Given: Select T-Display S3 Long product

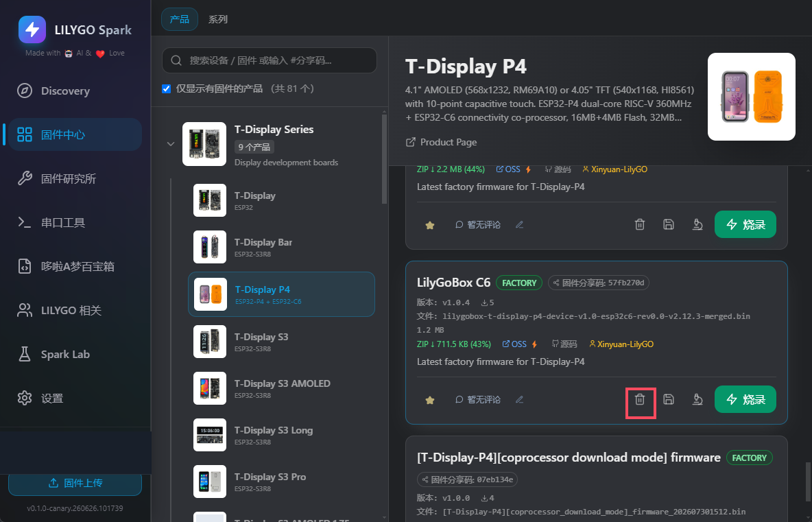Looking at the screenshot, I should point(281,435).
